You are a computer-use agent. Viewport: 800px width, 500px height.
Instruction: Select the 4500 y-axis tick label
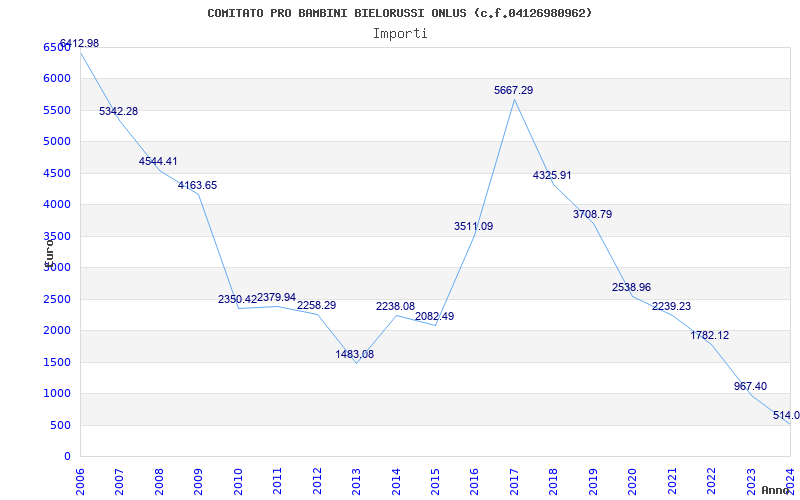tap(57, 173)
